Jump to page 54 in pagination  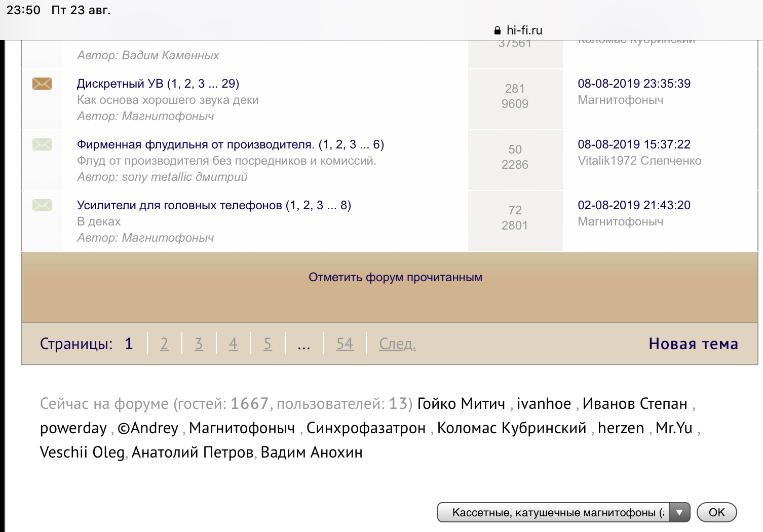pyautogui.click(x=345, y=344)
